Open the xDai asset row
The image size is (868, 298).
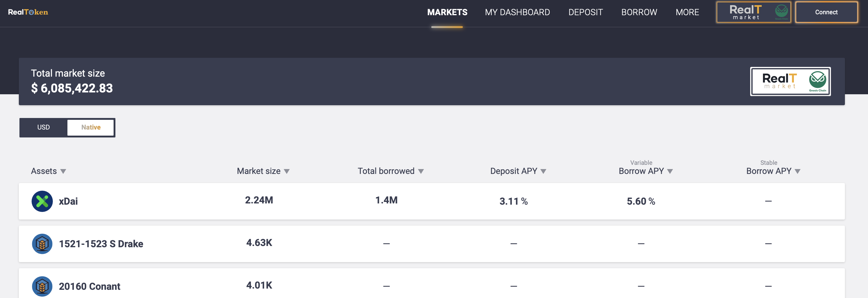tap(432, 201)
